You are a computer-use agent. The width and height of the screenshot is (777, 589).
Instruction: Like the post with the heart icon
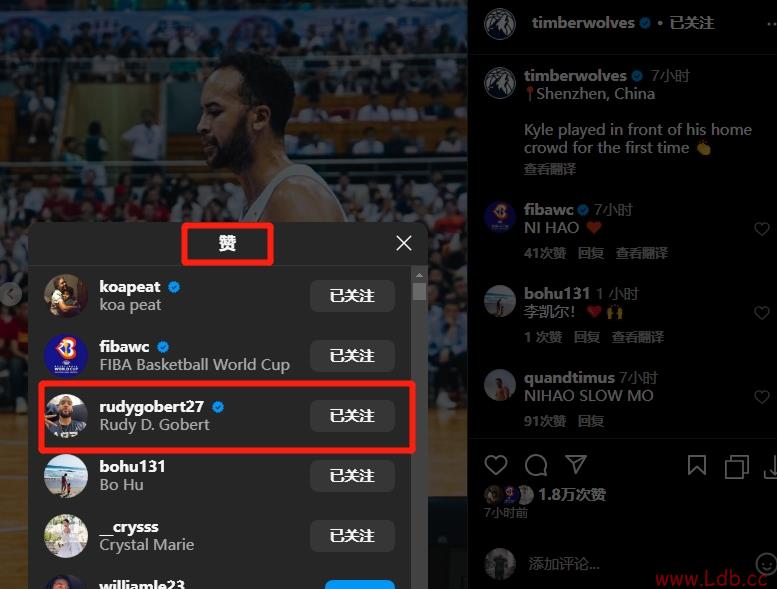pyautogui.click(x=496, y=465)
